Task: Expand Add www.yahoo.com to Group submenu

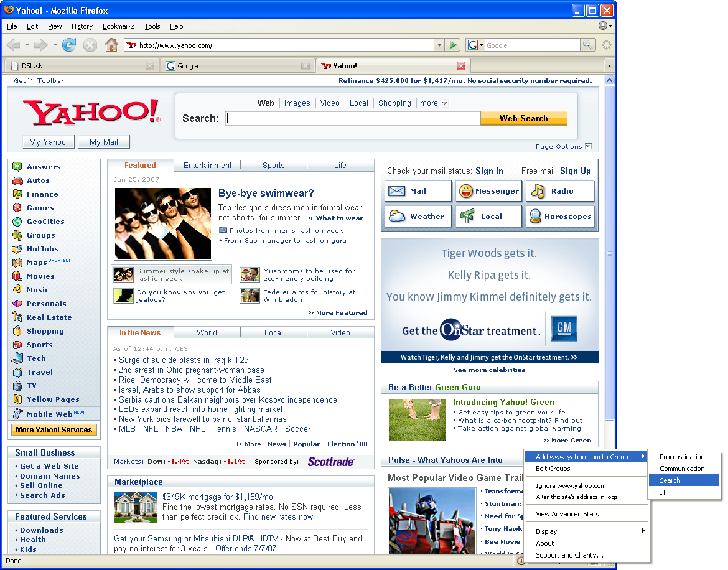Action: coord(587,457)
